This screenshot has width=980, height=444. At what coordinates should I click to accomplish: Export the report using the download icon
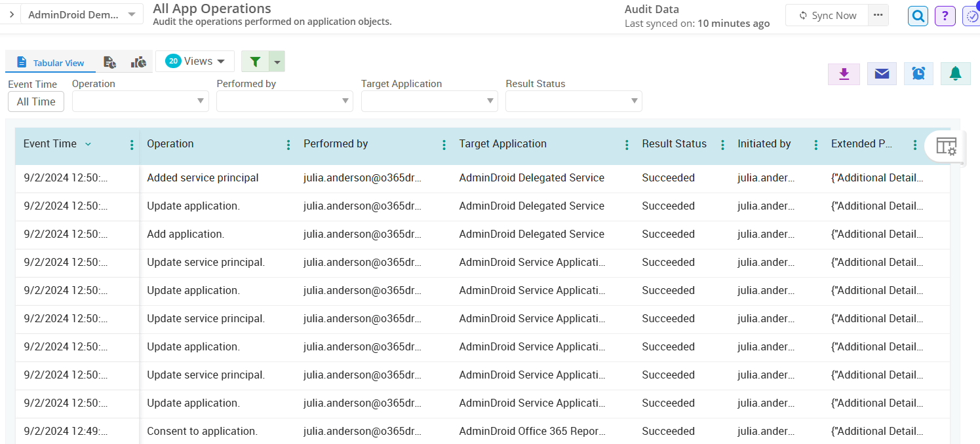pyautogui.click(x=844, y=73)
